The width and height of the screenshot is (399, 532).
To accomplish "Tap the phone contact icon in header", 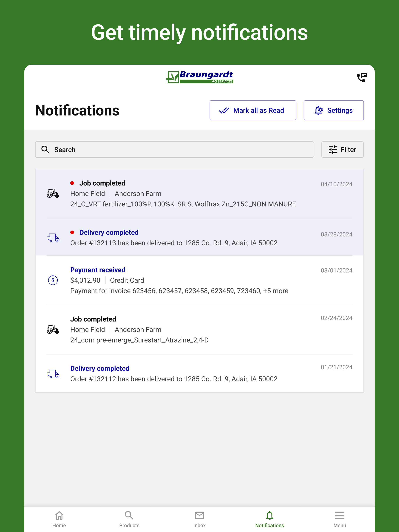I will (362, 78).
